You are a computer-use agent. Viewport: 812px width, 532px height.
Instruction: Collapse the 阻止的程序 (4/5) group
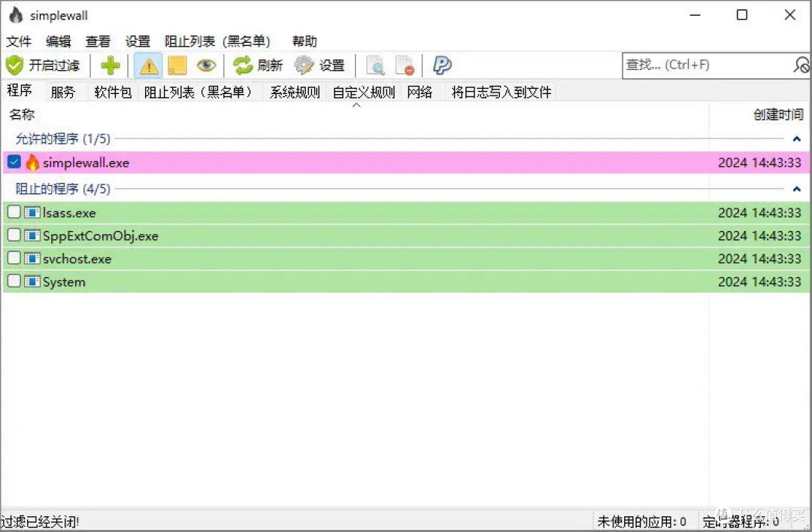[x=796, y=189]
